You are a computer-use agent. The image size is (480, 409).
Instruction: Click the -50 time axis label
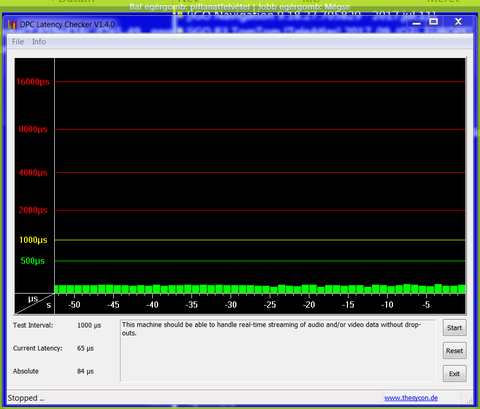coord(74,305)
